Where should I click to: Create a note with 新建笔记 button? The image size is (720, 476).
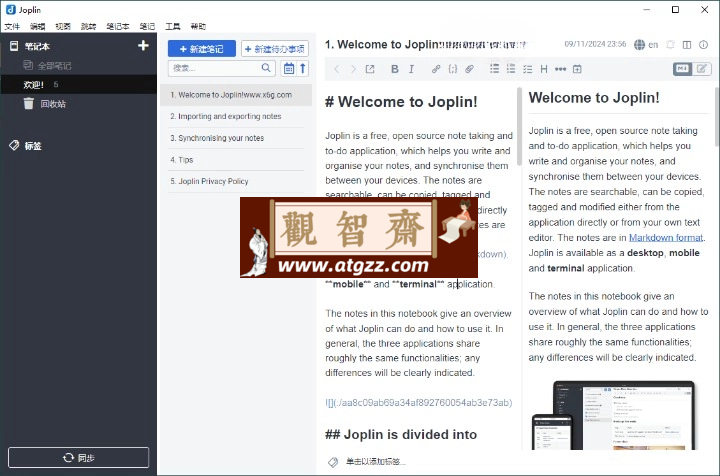point(202,49)
